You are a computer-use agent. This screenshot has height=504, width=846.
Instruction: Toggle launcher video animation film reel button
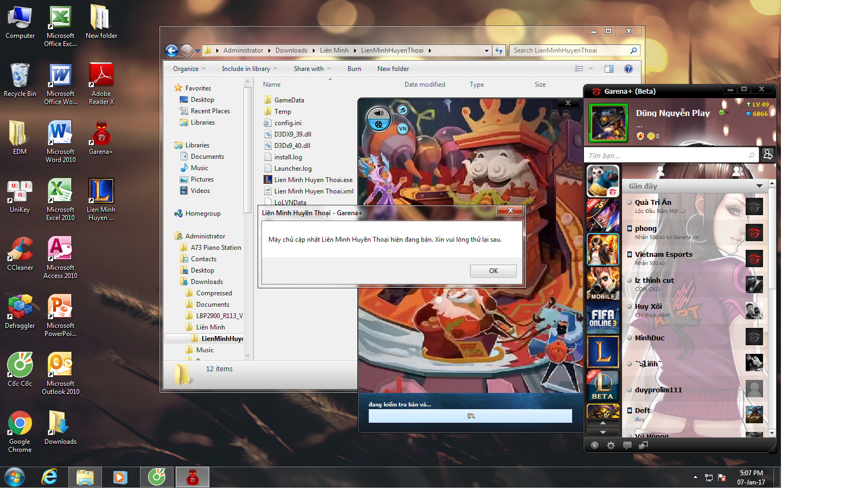379,124
